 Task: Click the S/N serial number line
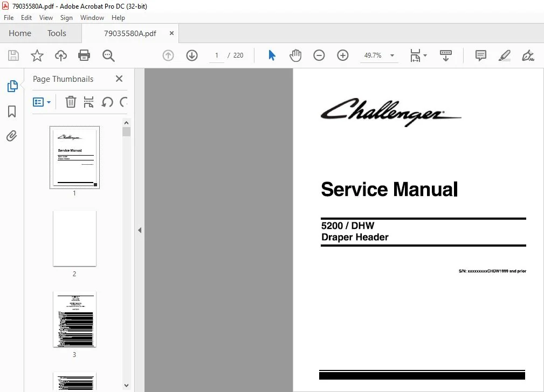(x=492, y=271)
